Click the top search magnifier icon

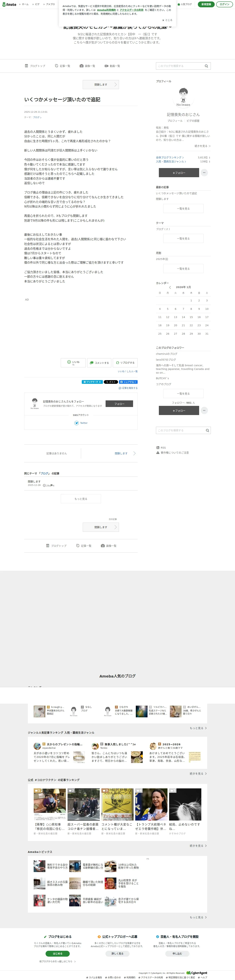click(x=206, y=66)
